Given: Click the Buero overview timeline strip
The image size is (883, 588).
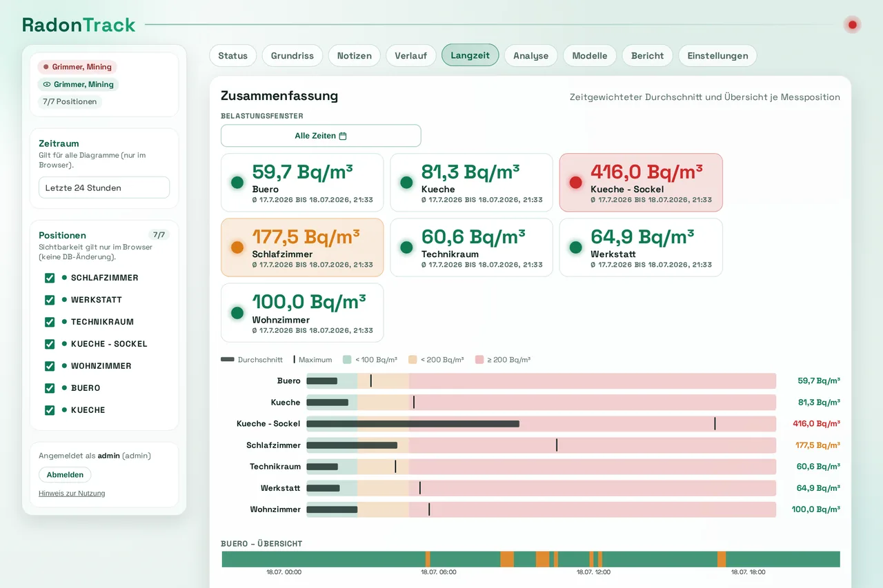Looking at the screenshot, I should [530, 559].
